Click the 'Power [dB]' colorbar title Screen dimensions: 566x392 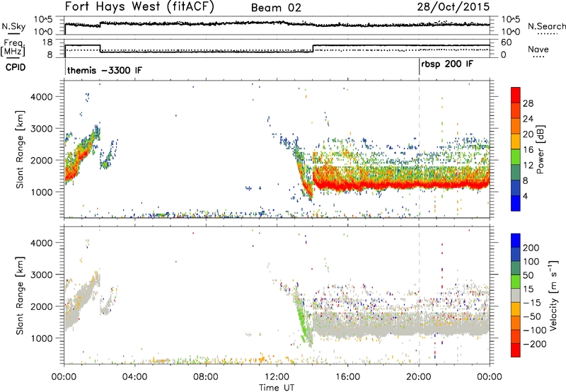(x=540, y=149)
